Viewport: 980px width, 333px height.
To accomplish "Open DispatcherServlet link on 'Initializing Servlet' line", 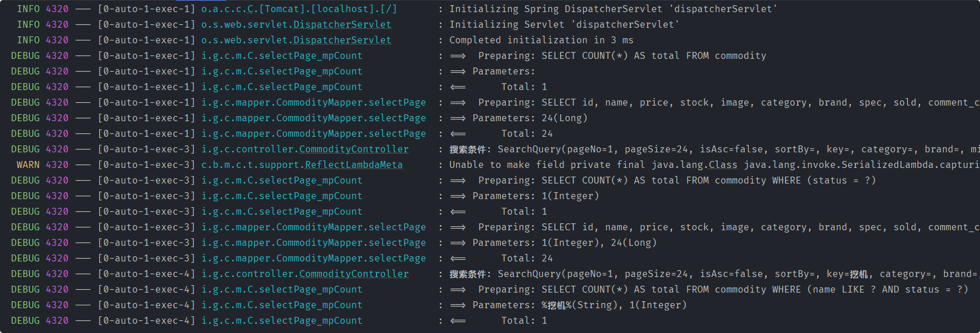I will point(342,25).
